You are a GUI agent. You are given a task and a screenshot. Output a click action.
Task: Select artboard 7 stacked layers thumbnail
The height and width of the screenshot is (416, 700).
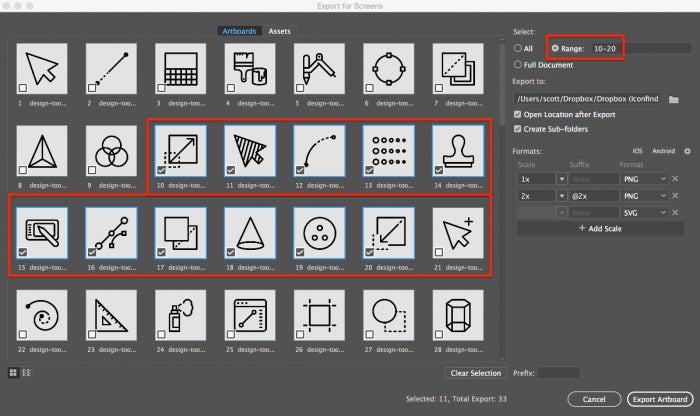pos(458,69)
